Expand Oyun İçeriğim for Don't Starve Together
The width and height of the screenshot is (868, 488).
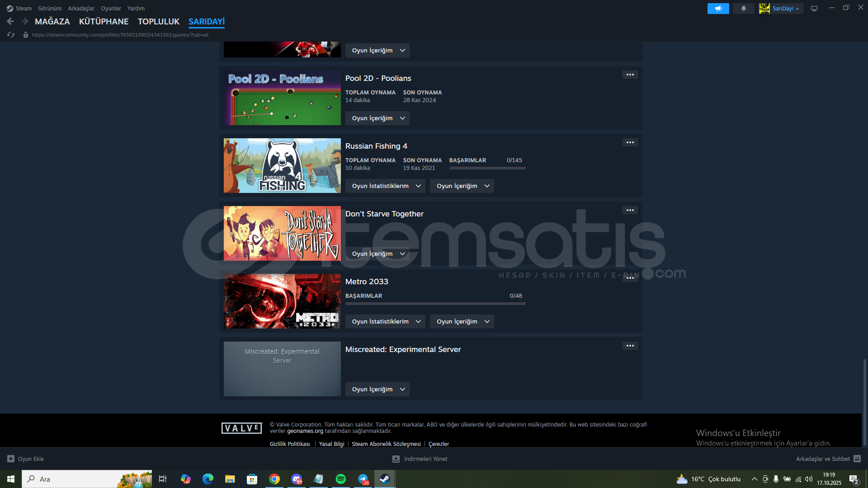[377, 253]
